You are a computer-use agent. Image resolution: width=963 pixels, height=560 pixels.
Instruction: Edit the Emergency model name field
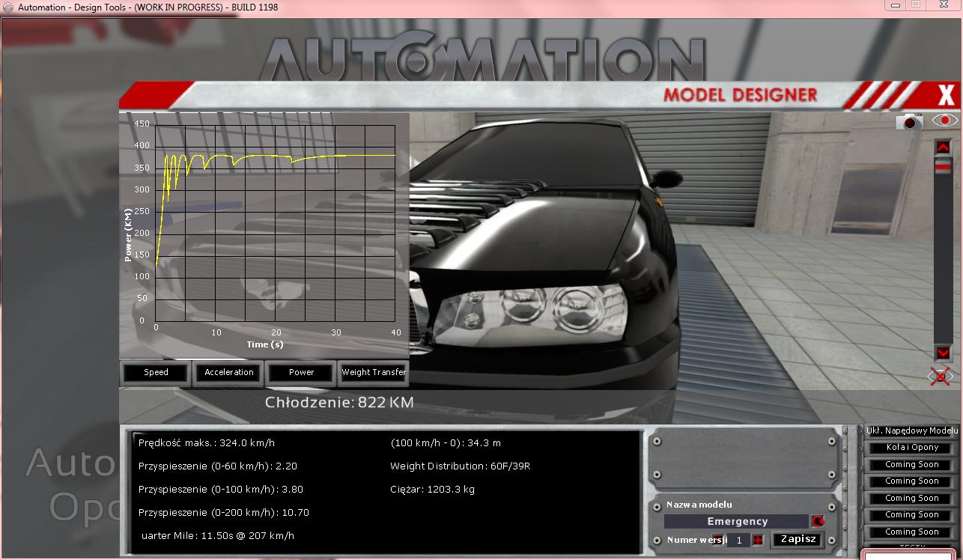click(737, 521)
